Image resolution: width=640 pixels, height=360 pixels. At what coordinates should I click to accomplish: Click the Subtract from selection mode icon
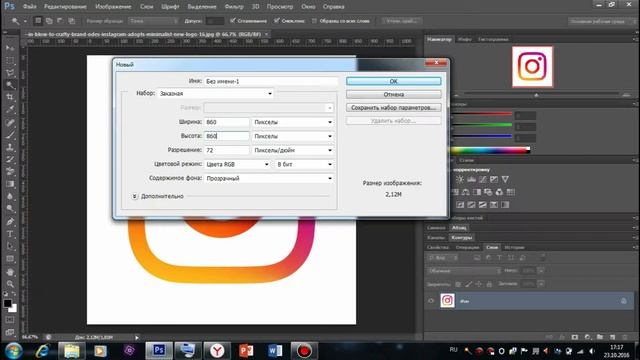coord(60,21)
